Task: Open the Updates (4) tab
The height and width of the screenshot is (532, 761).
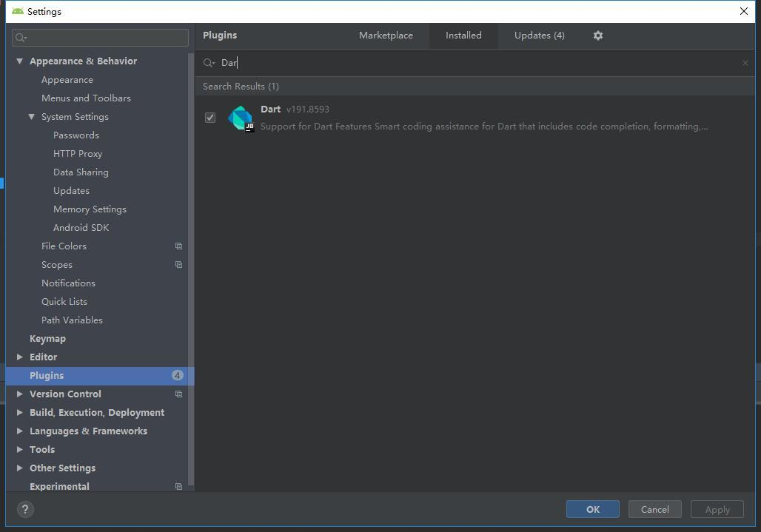Action: (539, 36)
